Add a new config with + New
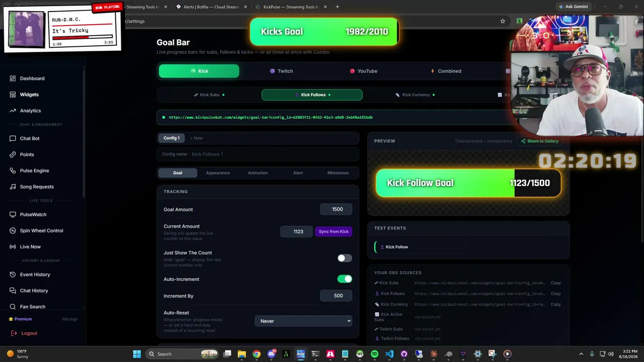 pos(196,138)
